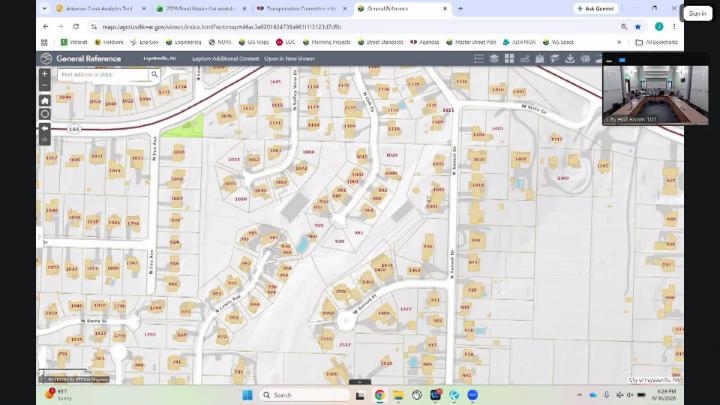Open the Street Standards bookmark
Screen dimensions: 720x405
point(381,42)
